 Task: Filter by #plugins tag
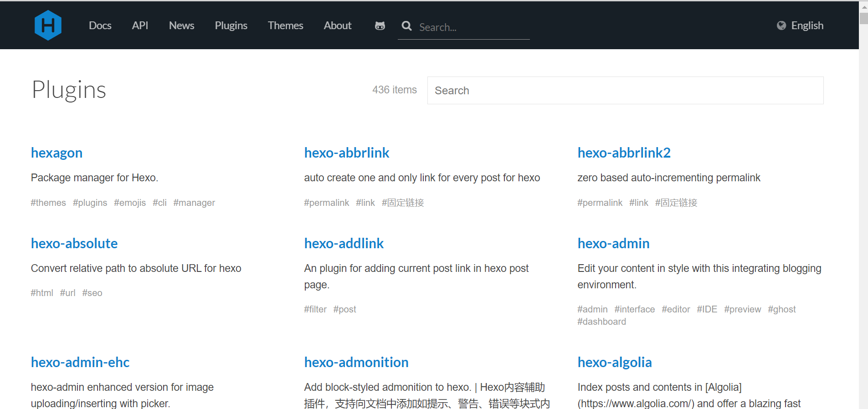pos(90,203)
